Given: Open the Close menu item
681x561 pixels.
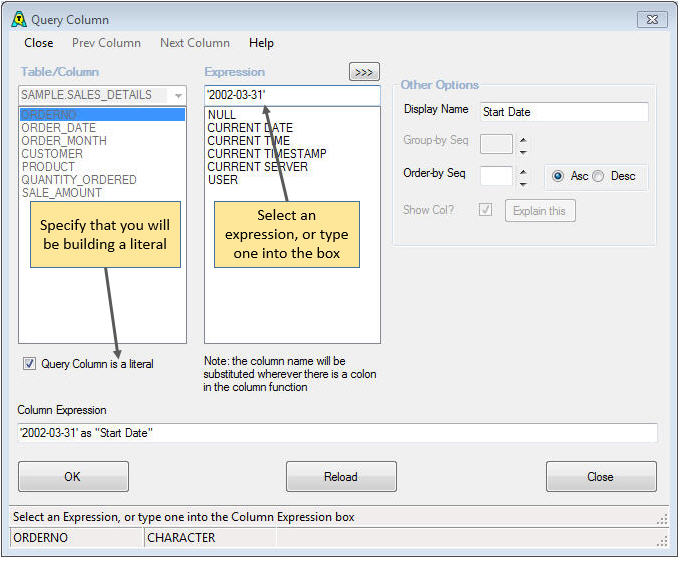Looking at the screenshot, I should pos(39,43).
